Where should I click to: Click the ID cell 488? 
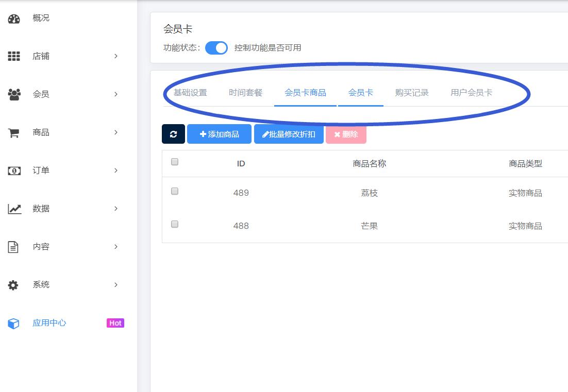pos(241,226)
